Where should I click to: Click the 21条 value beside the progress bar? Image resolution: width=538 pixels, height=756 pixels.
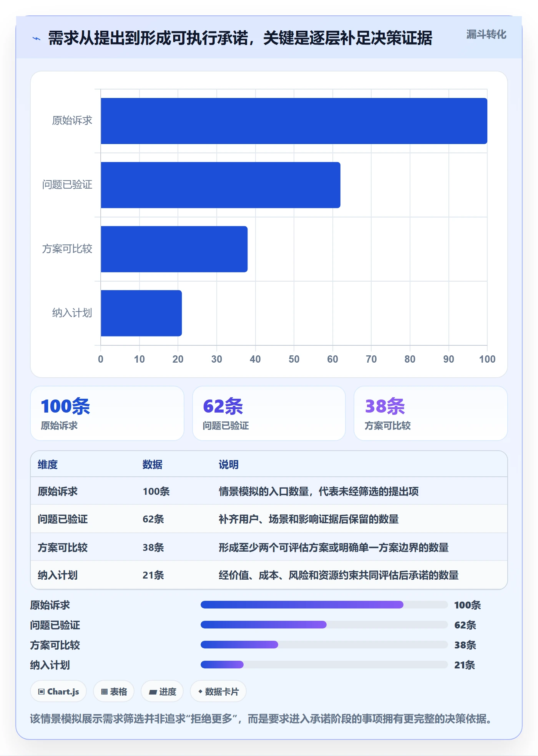(465, 665)
